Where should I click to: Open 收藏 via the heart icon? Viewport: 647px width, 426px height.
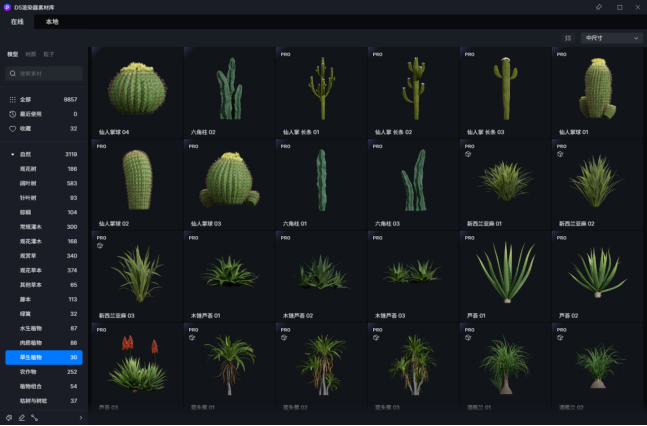point(13,129)
